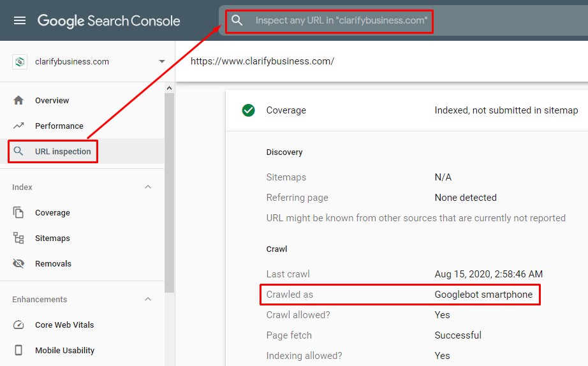Screen dimensions: 588x366
Task: Click the Last crawl label
Action: tap(288, 274)
